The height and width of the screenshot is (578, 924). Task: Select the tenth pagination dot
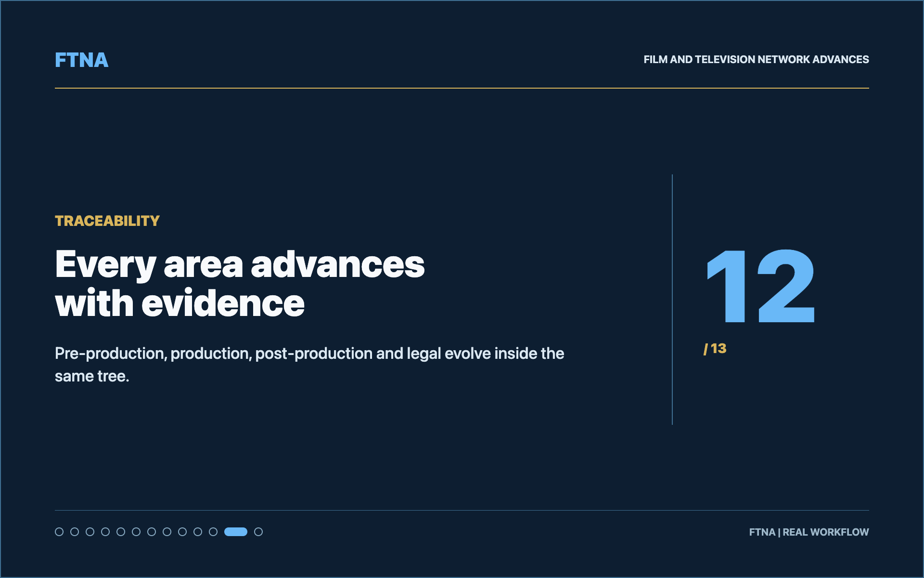tap(198, 532)
